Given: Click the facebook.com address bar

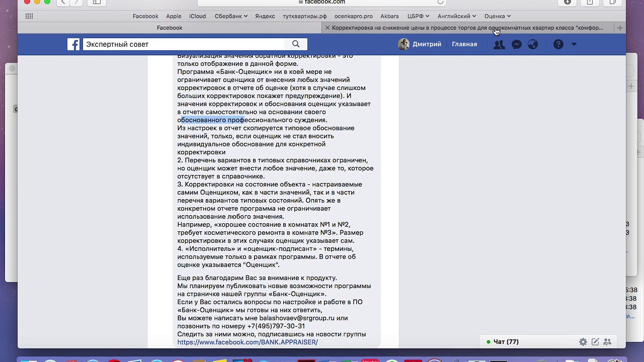Looking at the screenshot, I should point(322,2).
